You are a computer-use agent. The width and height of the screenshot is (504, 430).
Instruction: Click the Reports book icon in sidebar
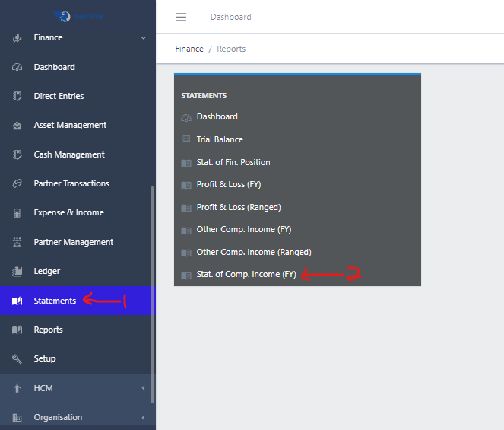(17, 330)
